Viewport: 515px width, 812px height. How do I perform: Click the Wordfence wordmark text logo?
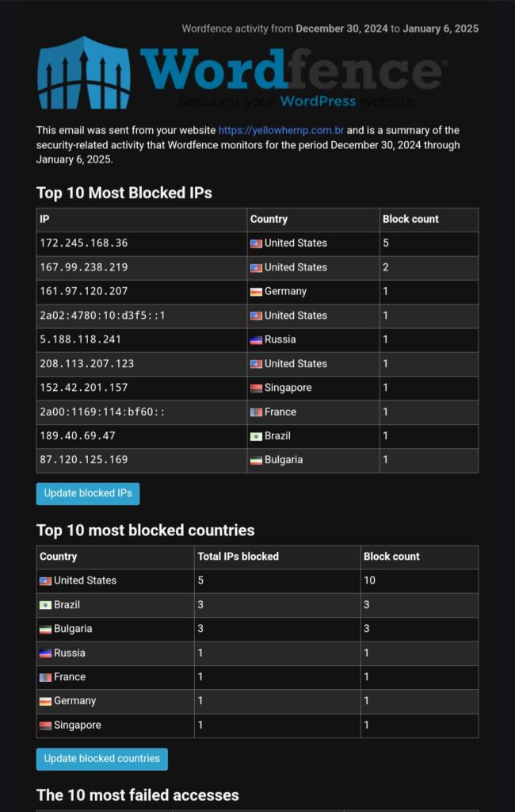292,70
